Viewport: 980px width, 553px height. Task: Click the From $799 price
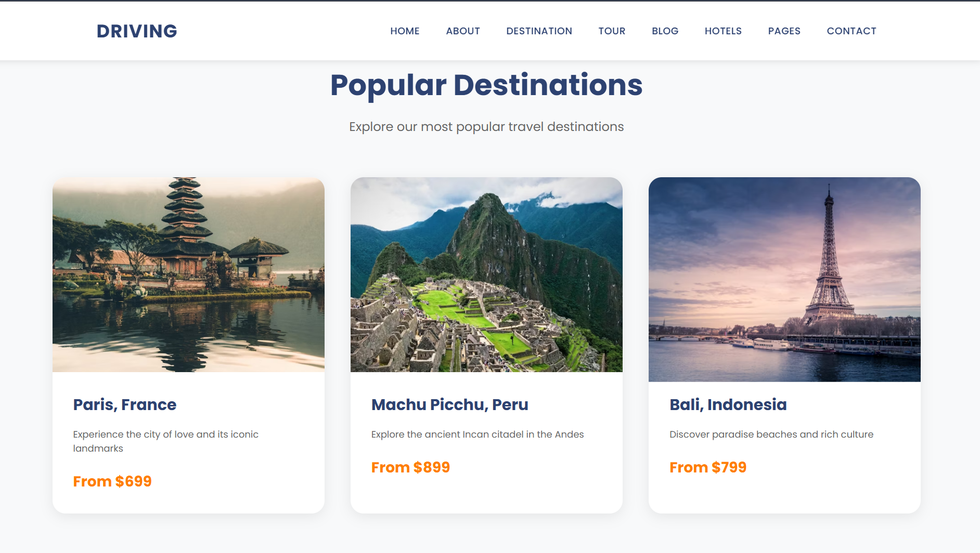[708, 467]
